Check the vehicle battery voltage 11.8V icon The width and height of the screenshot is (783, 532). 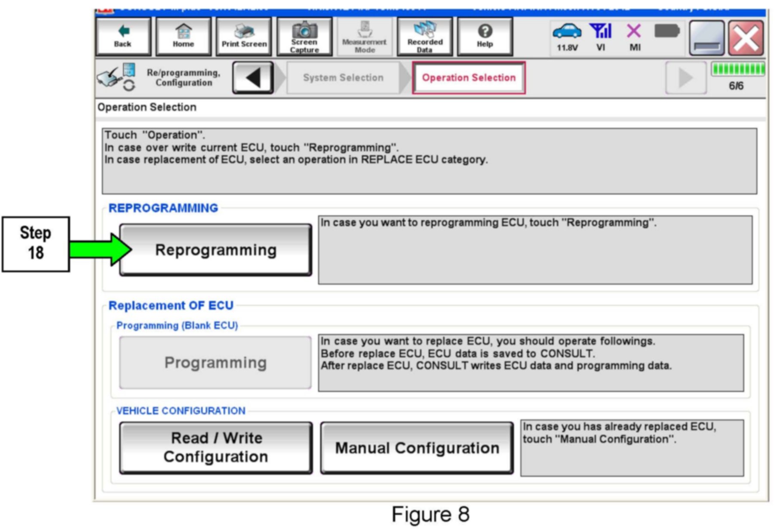click(x=567, y=36)
